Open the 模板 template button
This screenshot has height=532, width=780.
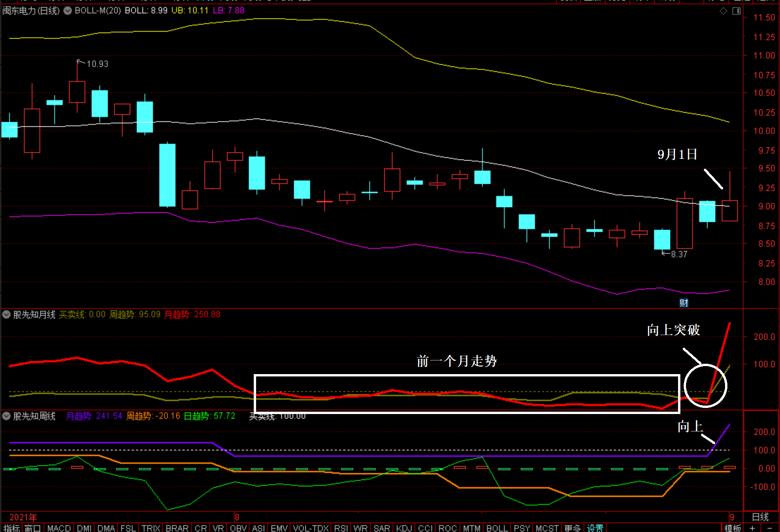click(x=733, y=528)
